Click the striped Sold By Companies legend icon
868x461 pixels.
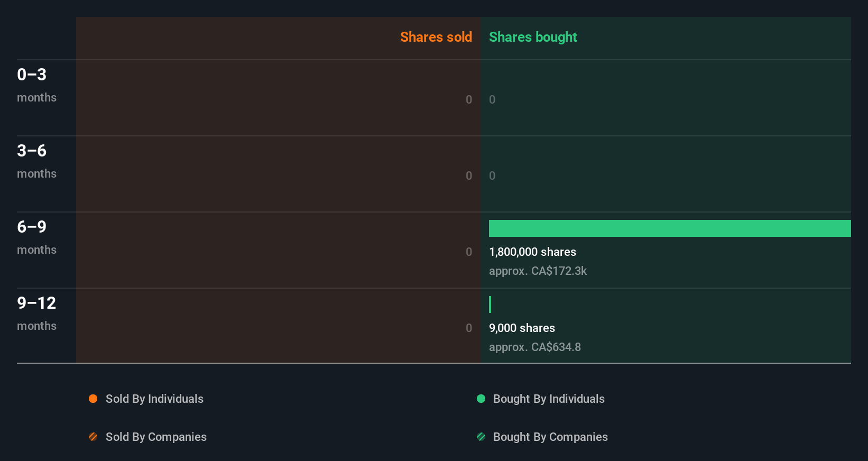(93, 437)
